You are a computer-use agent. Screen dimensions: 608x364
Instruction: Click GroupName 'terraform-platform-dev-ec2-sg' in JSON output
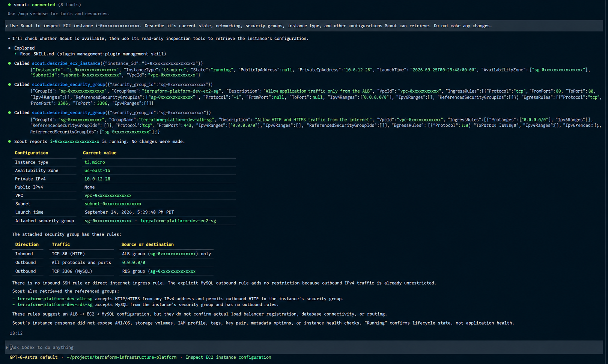pos(181,91)
